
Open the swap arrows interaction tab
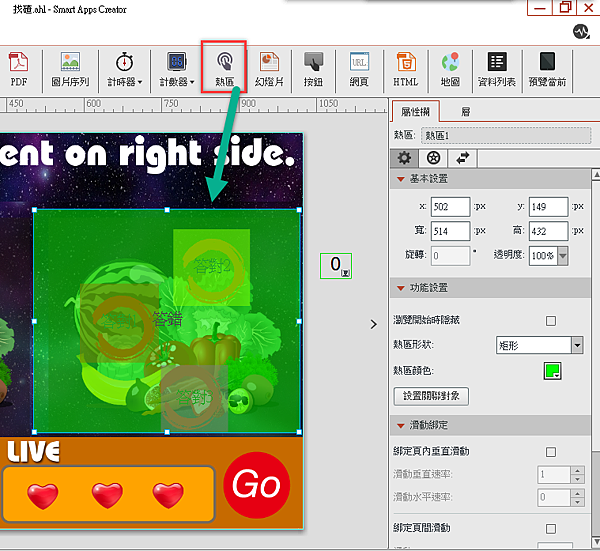pyautogui.click(x=463, y=158)
